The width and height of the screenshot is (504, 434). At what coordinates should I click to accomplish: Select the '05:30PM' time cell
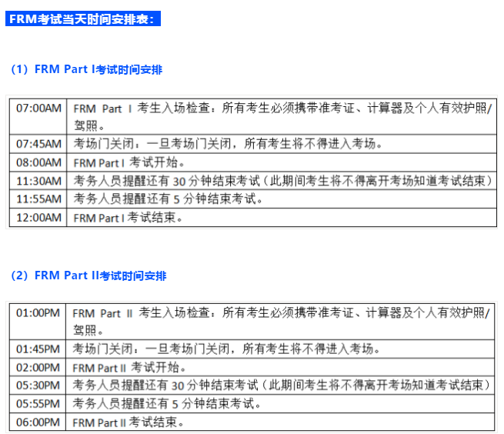38,385
